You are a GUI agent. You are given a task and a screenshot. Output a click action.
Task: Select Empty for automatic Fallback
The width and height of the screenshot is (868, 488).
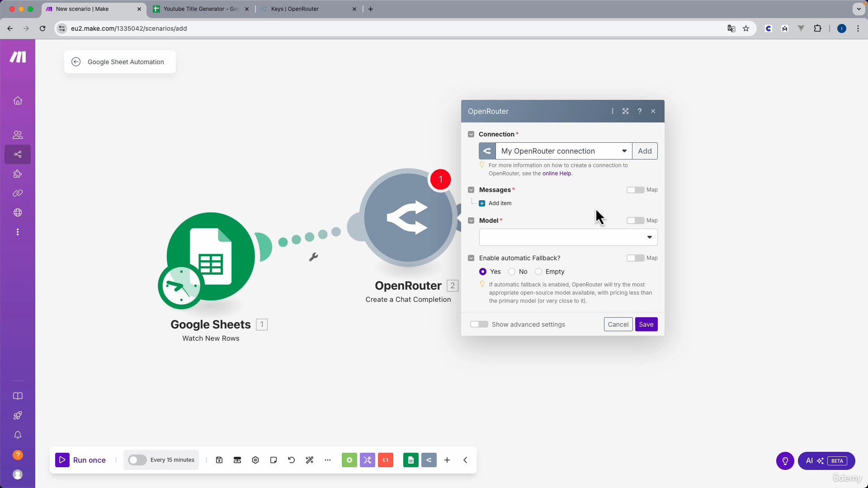click(x=538, y=272)
